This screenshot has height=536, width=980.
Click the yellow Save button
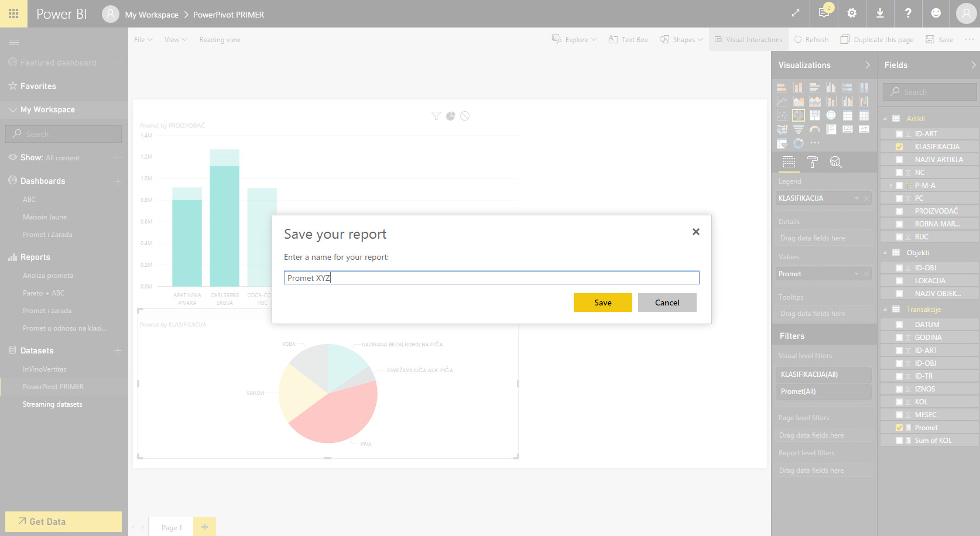[x=602, y=303]
